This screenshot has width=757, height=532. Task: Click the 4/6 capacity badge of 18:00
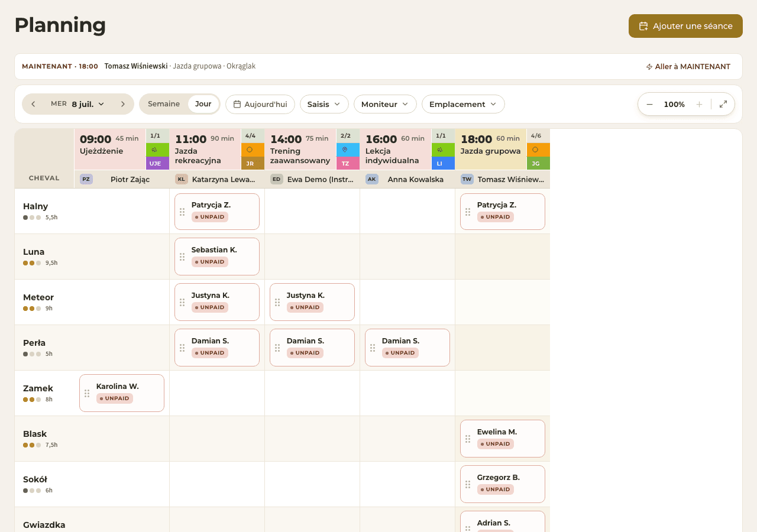(x=538, y=136)
